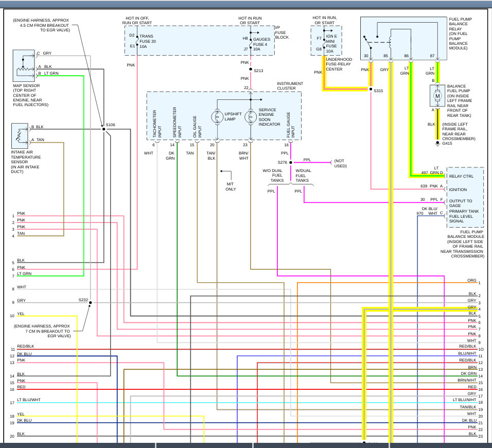Click the engine harness 4.5 CM note
The image size is (492, 448).
[41, 25]
